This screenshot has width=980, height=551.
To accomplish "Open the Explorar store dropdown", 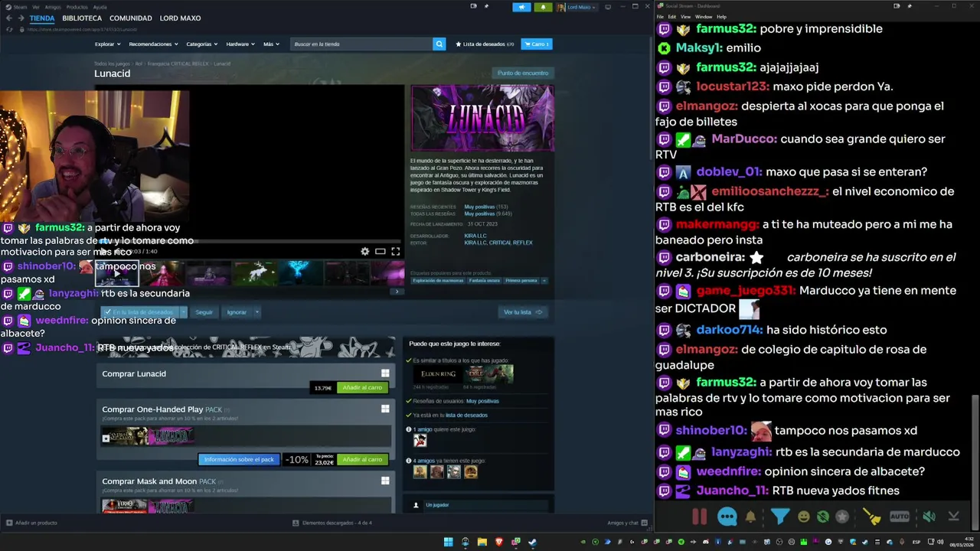I will tap(106, 44).
